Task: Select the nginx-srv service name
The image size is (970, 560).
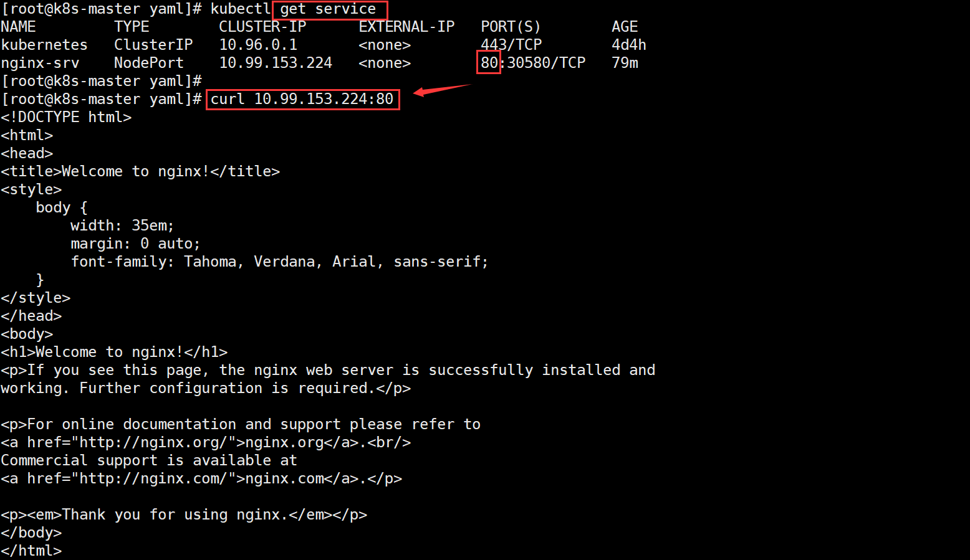Action: pyautogui.click(x=40, y=63)
